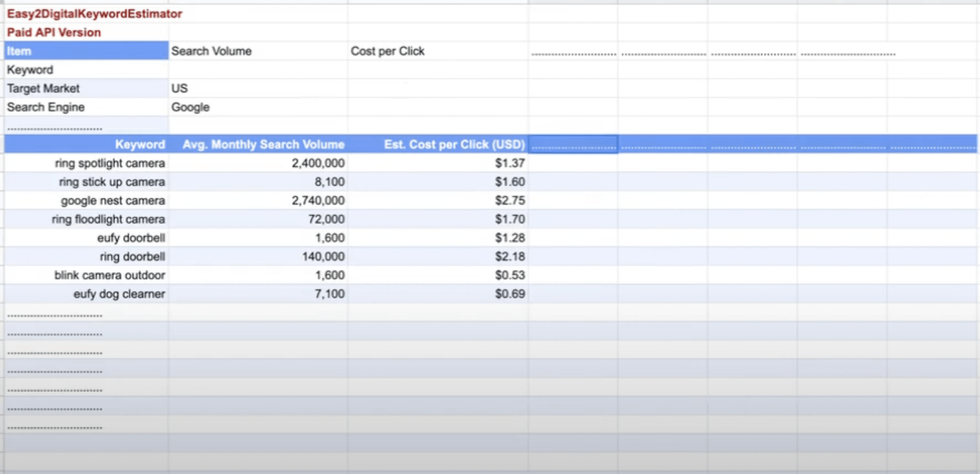Click the 'eufy dog clearner' keyword cell
980x474 pixels.
click(x=87, y=294)
